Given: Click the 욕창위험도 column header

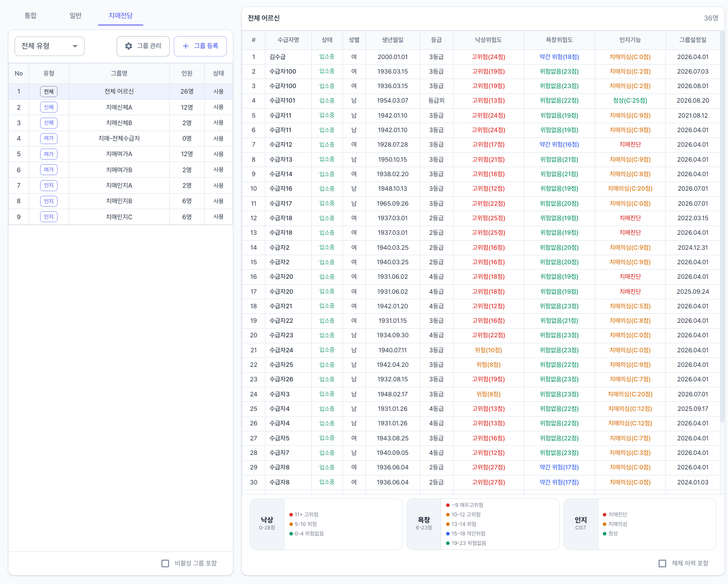Looking at the screenshot, I should [559, 40].
